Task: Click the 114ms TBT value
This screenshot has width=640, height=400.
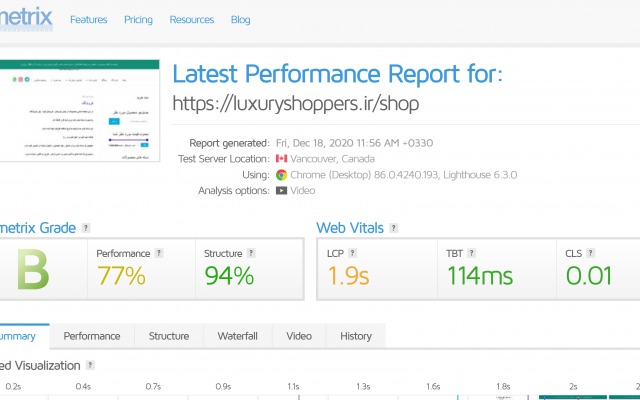Action: tap(480, 276)
